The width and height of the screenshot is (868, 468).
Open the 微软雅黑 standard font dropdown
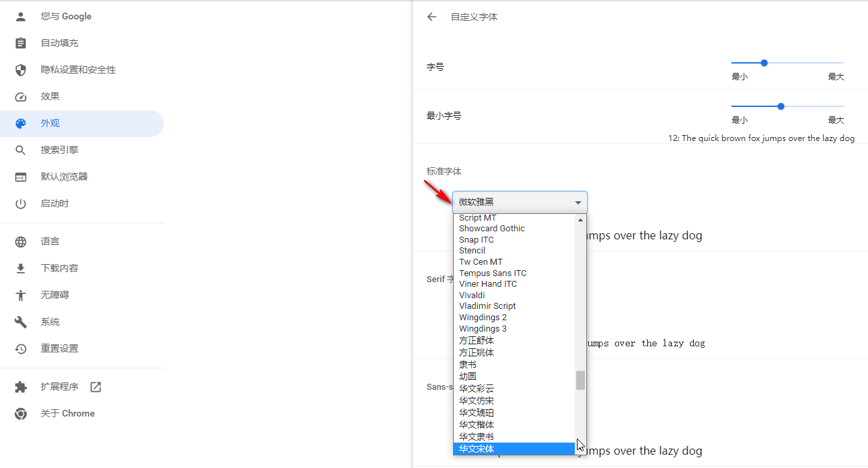(x=520, y=202)
